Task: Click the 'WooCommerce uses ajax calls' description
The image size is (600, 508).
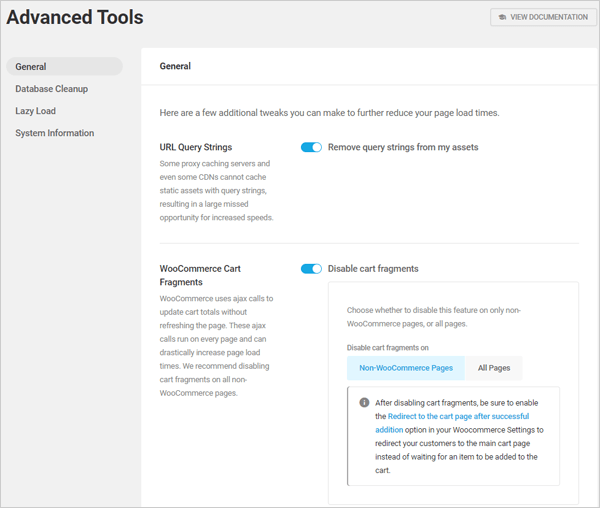Action: 217,346
